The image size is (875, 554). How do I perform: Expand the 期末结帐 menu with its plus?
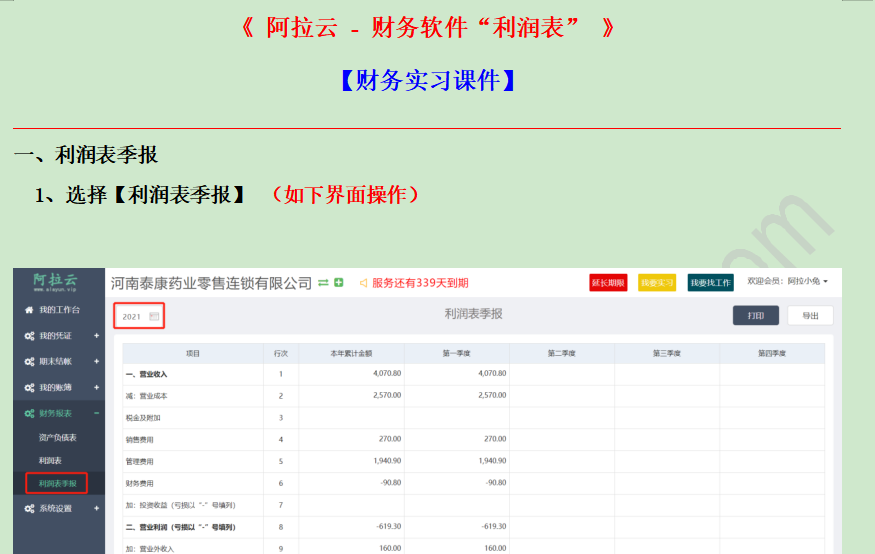tap(97, 362)
